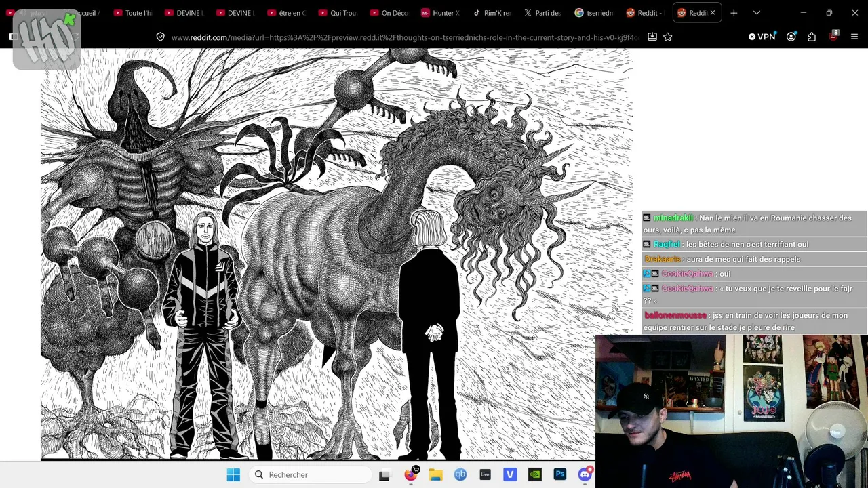
Task: Bookmark this page with the star icon
Action: point(668,37)
